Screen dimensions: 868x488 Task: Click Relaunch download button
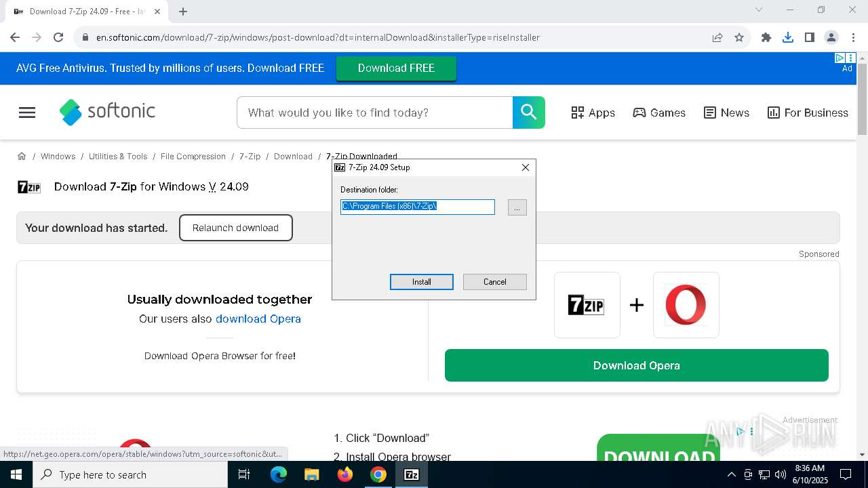coord(235,228)
